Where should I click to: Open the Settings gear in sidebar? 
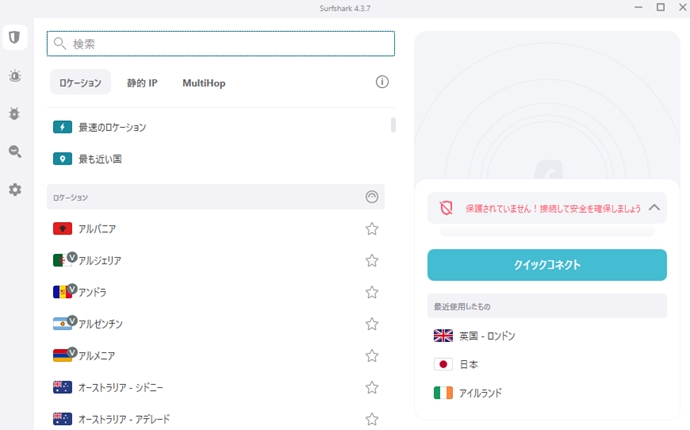point(15,190)
